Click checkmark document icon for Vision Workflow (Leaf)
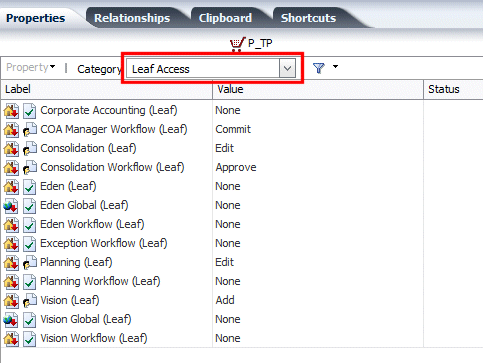Viewport: 483px width, 363px height. 30,339
